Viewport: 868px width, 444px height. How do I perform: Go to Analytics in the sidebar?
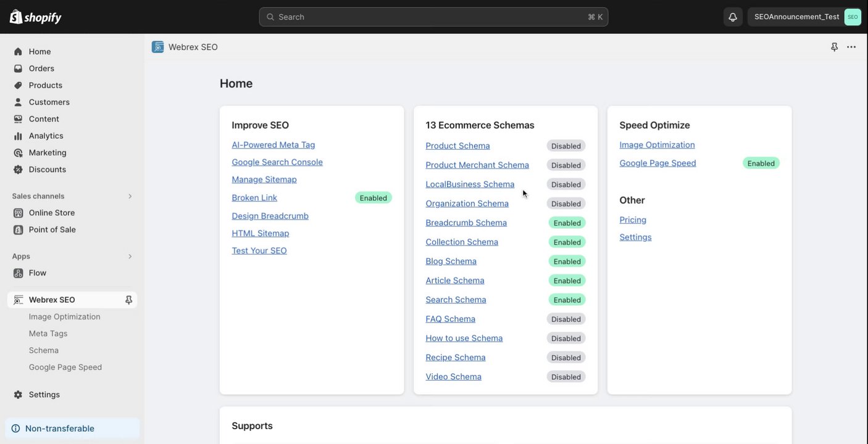(x=46, y=136)
